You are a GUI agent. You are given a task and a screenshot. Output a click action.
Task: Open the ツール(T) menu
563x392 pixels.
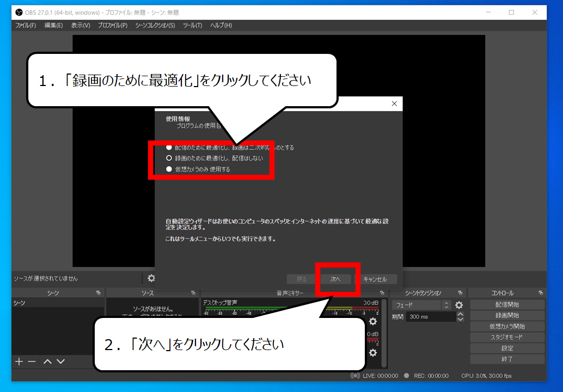192,26
